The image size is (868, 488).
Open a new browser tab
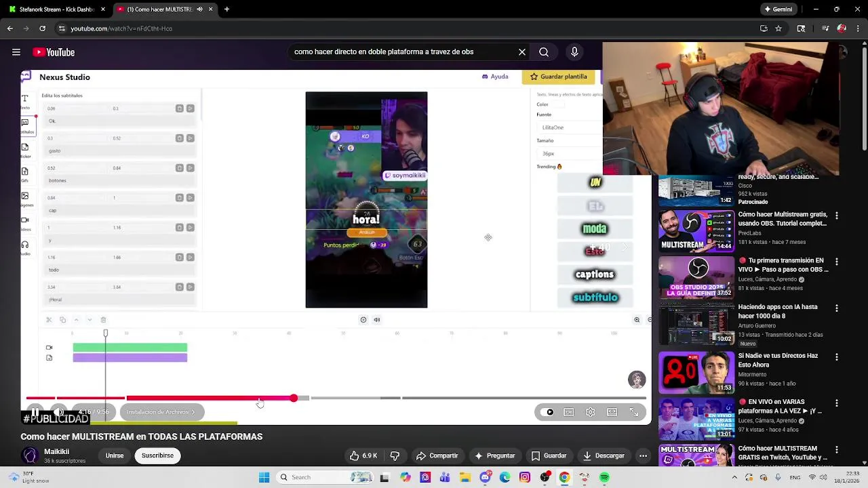[x=226, y=9]
